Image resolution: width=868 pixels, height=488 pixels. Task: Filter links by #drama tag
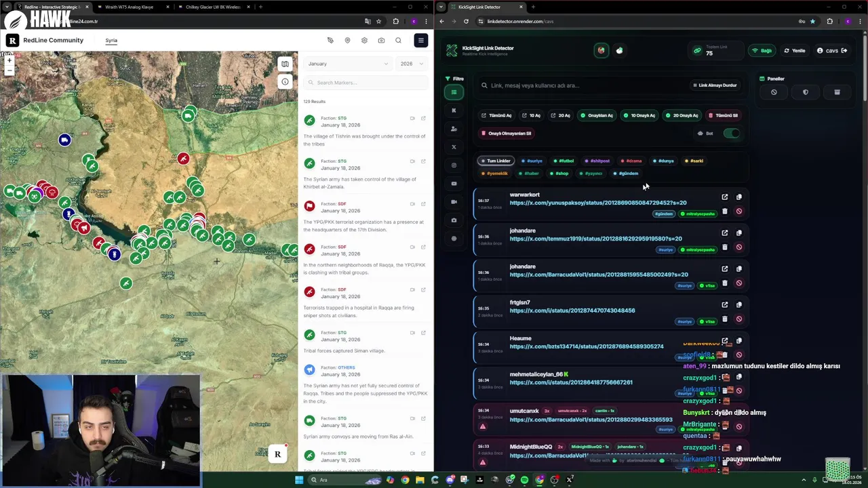coord(631,161)
